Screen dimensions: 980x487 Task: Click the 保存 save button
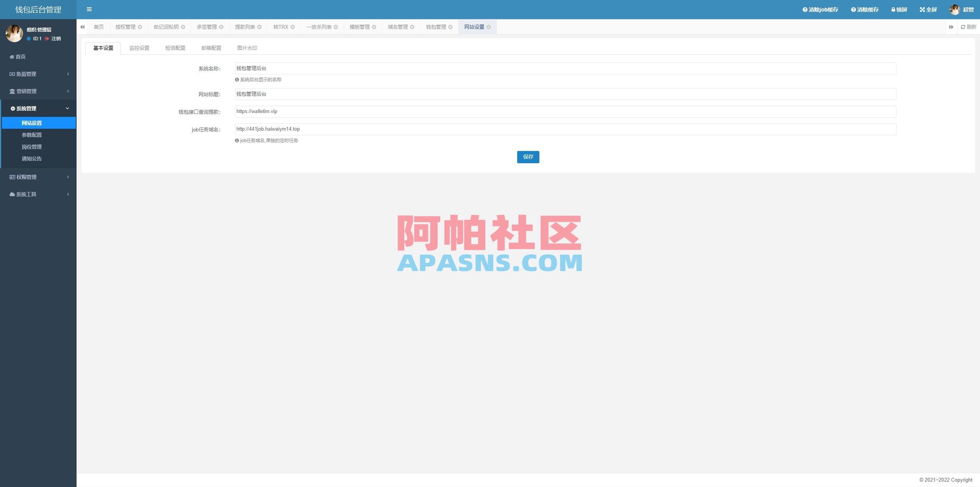pos(528,157)
